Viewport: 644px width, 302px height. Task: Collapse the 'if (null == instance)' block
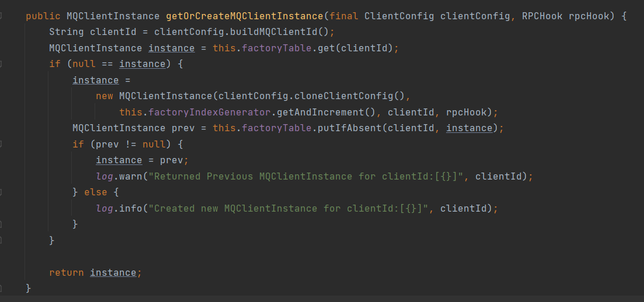[1, 64]
